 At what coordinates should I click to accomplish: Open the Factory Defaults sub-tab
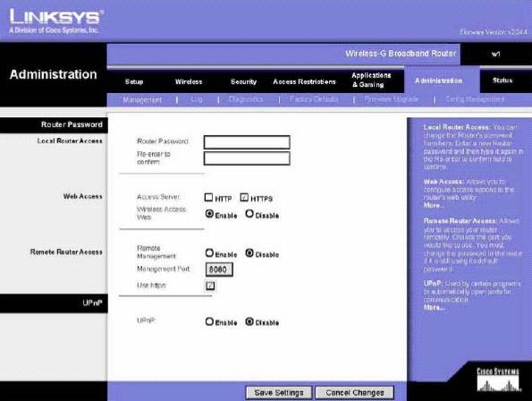[x=314, y=99]
